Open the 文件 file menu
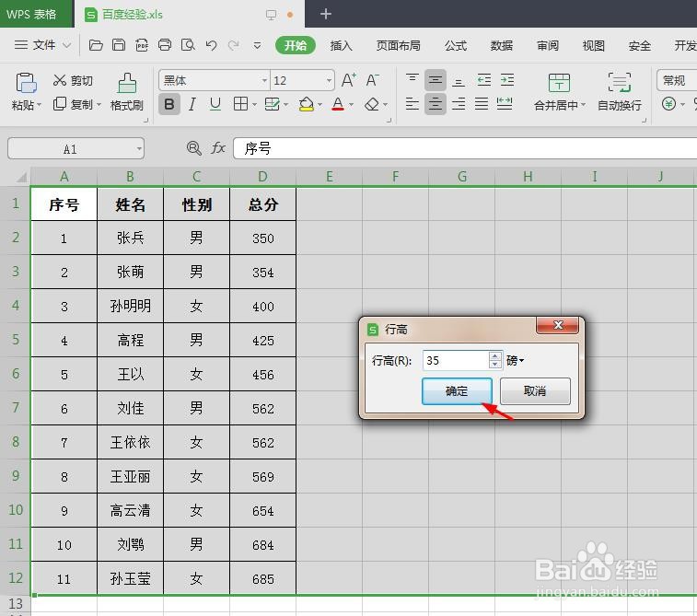This screenshot has height=616, width=697. point(42,45)
